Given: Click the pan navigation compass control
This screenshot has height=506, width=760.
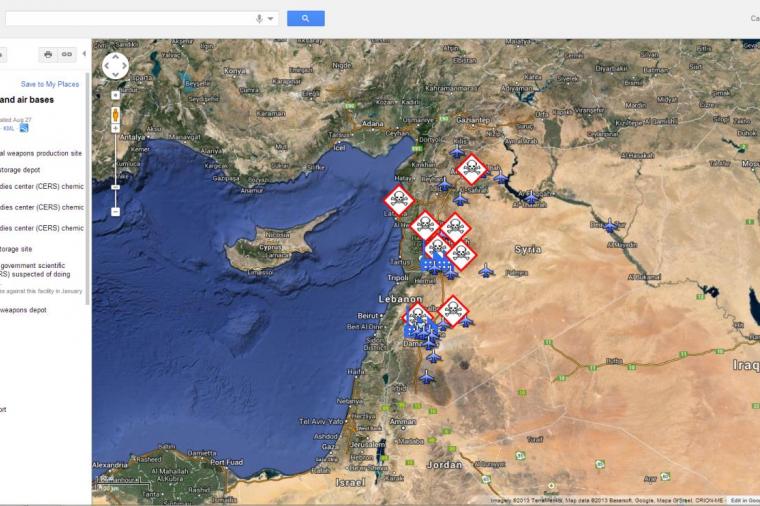Looking at the screenshot, I should click(x=115, y=65).
